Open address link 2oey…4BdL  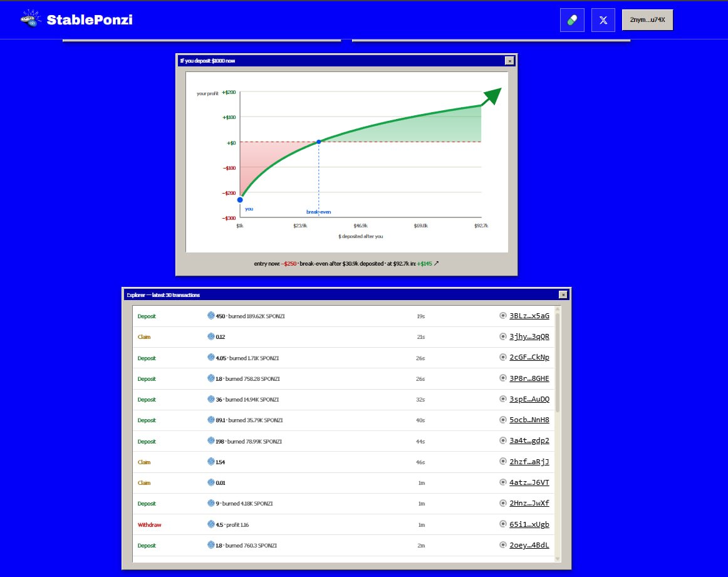[x=529, y=545]
